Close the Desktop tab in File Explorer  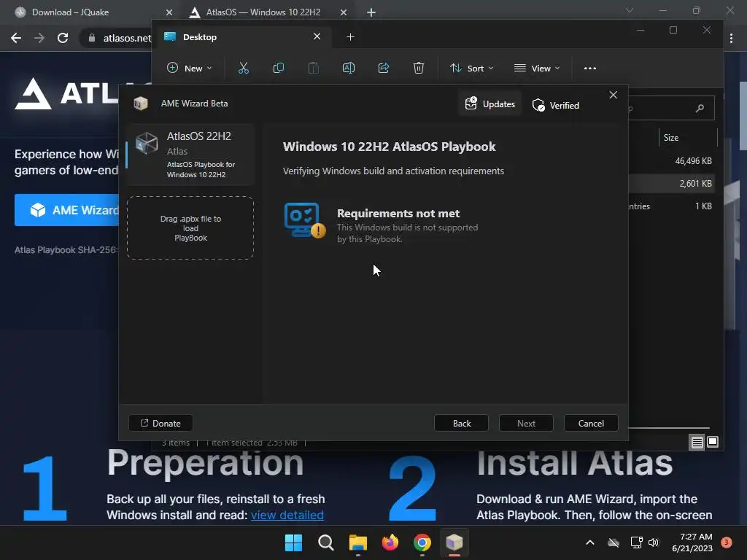[x=317, y=36]
